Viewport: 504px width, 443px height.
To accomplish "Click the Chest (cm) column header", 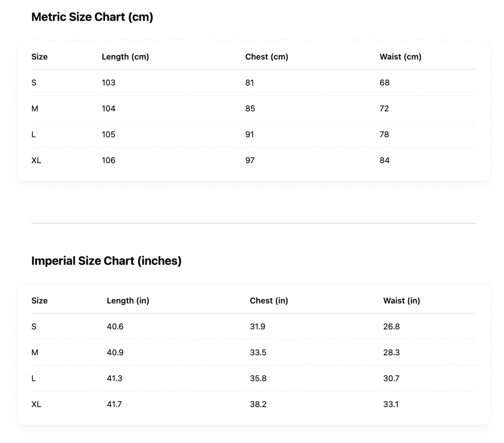I will (x=267, y=57).
